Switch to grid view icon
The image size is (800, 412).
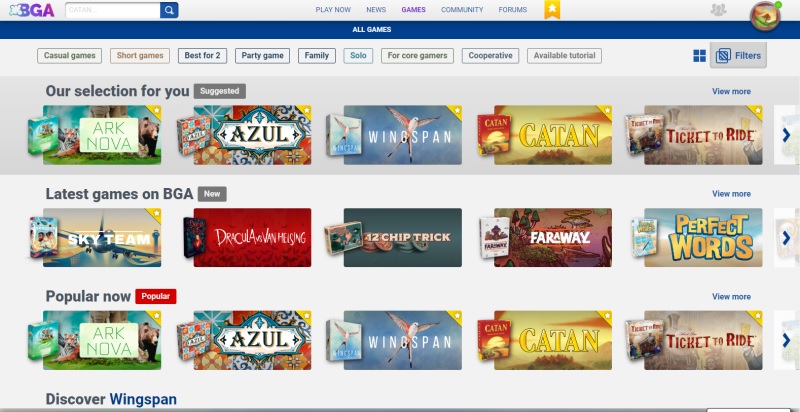(699, 56)
